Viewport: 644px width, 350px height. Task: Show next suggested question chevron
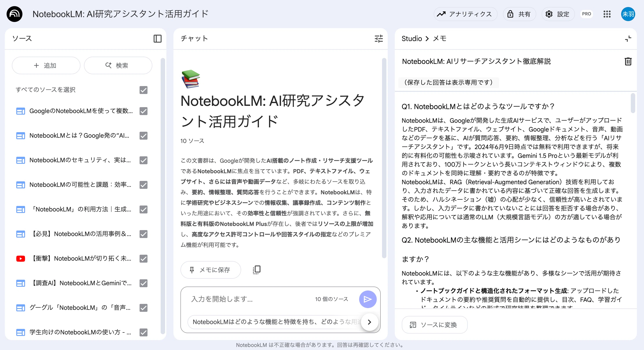pyautogui.click(x=369, y=322)
